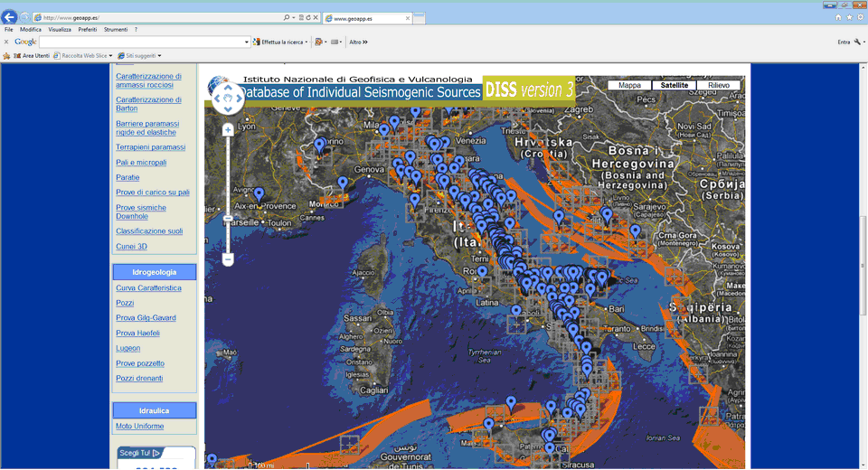Open the Preferiti menu
This screenshot has width=868, height=470.
click(x=88, y=29)
